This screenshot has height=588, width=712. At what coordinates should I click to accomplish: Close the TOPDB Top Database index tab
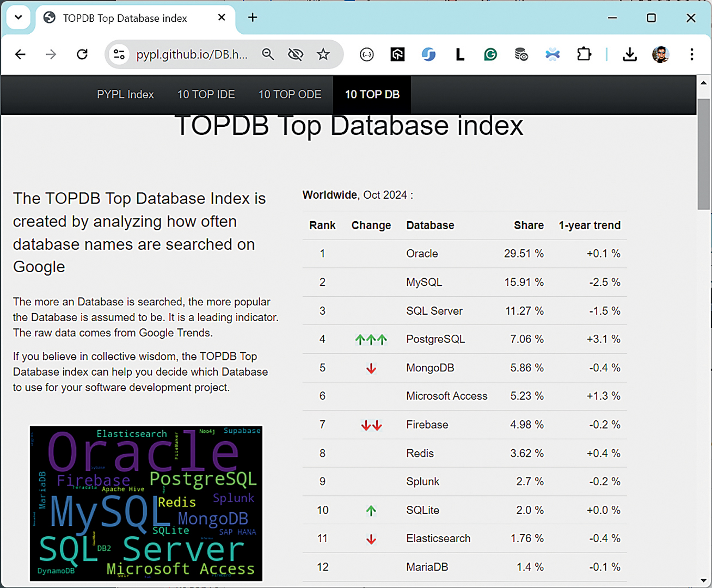[222, 17]
